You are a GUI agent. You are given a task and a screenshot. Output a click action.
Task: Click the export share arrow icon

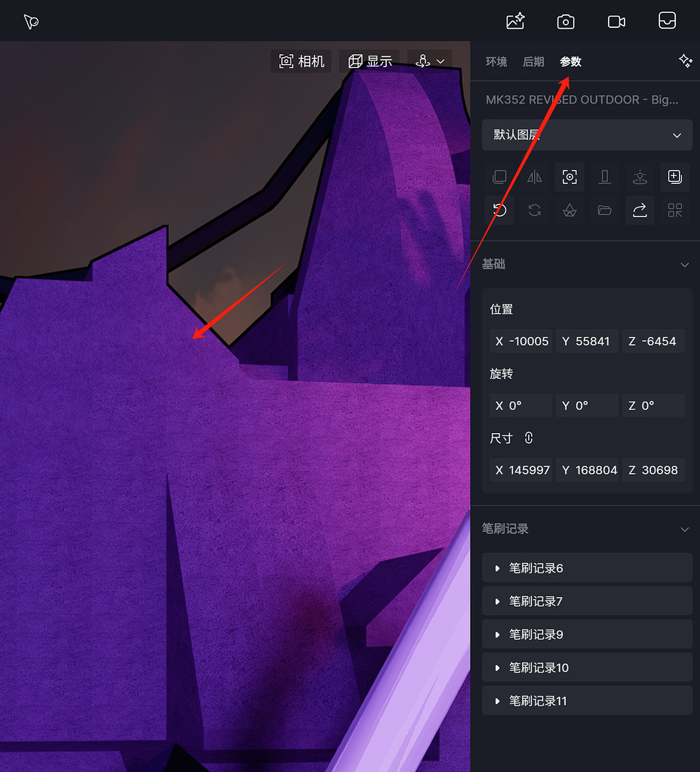(640, 210)
